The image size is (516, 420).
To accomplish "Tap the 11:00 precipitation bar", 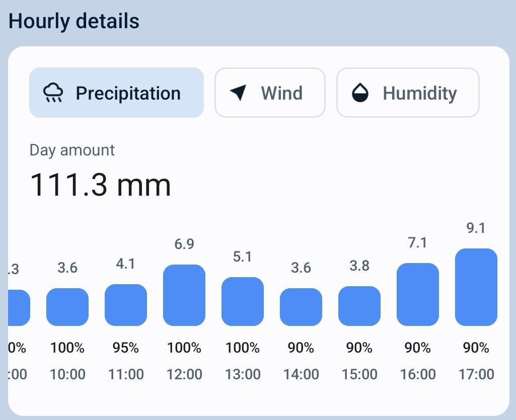I will coord(126,305).
